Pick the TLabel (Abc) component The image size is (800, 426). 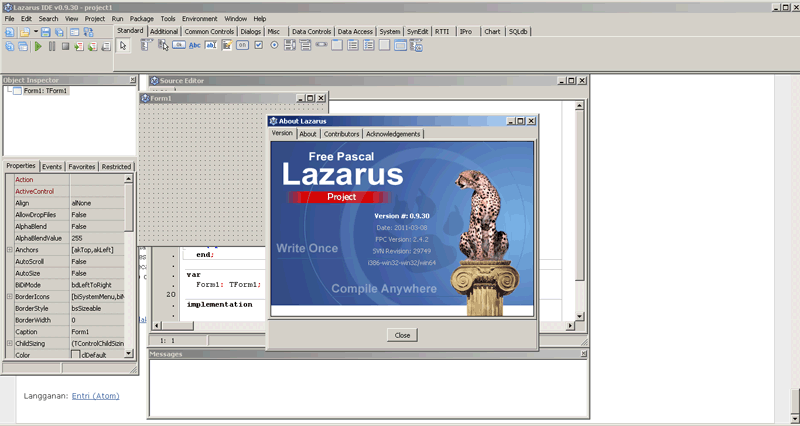pos(194,45)
